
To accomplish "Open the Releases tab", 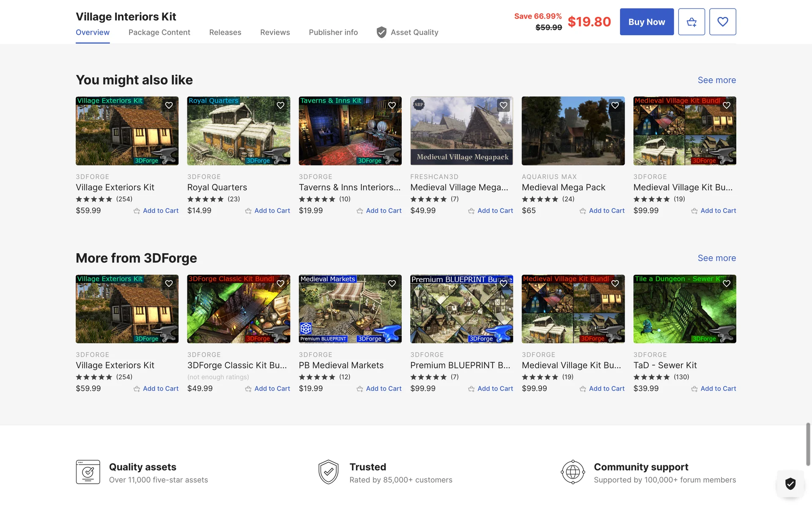I will (x=225, y=33).
